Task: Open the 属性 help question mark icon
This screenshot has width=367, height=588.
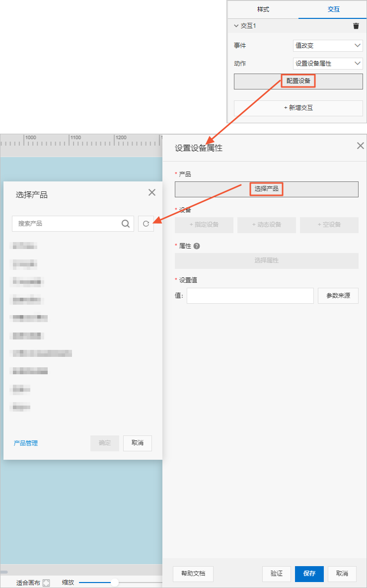Action: point(197,246)
